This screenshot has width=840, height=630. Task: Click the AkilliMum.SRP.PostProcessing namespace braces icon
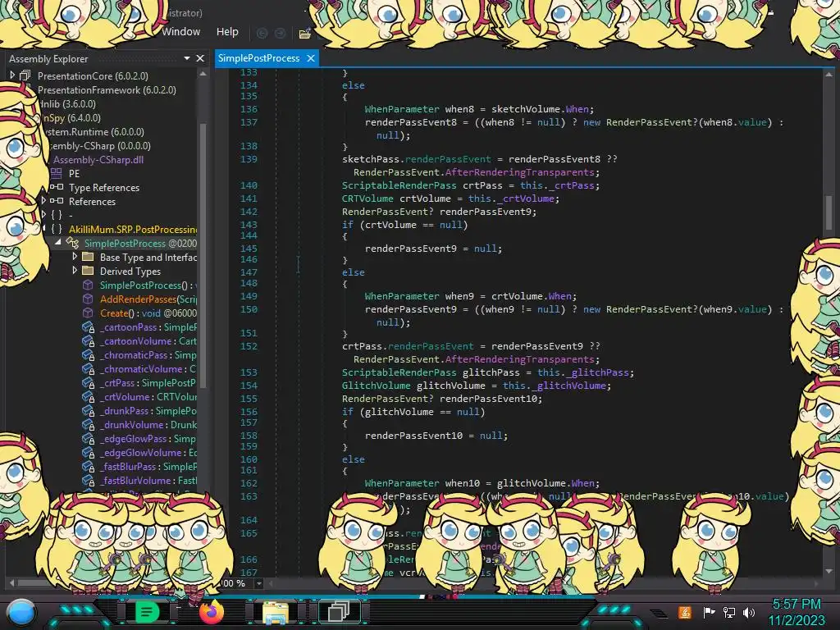pyautogui.click(x=57, y=229)
